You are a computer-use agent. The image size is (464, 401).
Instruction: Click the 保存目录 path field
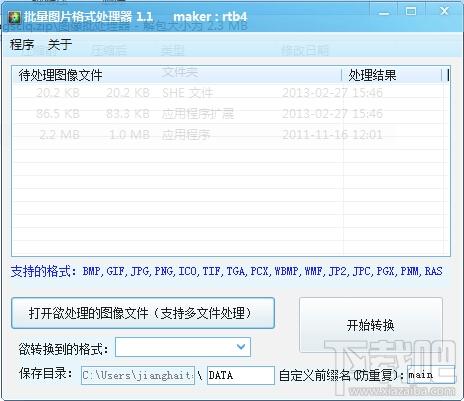[x=138, y=375]
